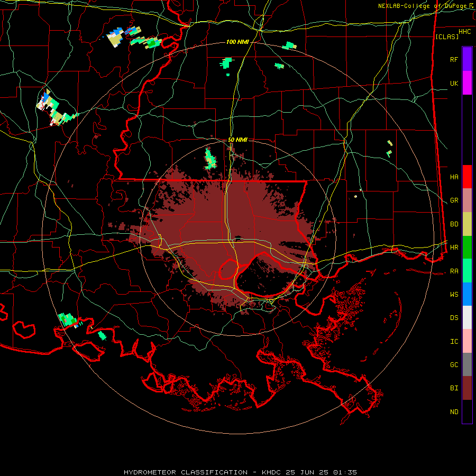Click the HR legend label

tap(454, 248)
